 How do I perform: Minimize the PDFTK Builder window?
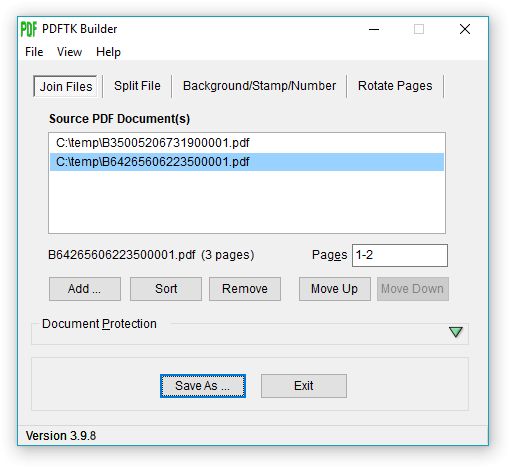[374, 29]
